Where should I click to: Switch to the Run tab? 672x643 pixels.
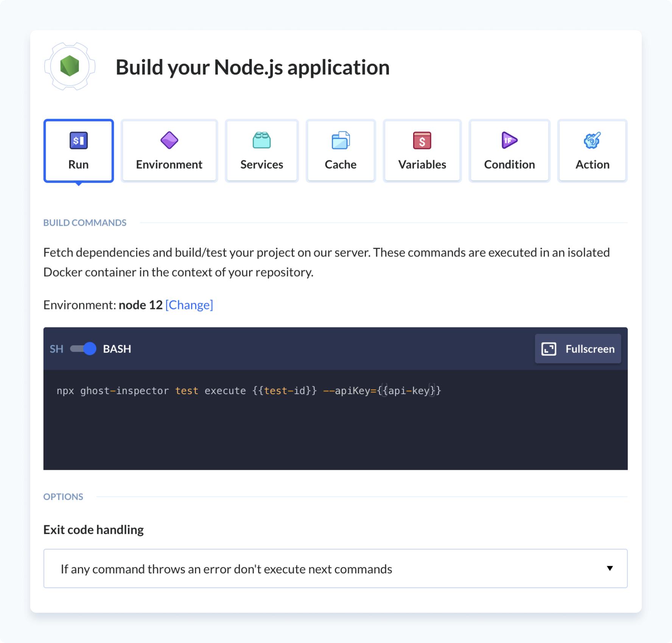click(x=78, y=151)
